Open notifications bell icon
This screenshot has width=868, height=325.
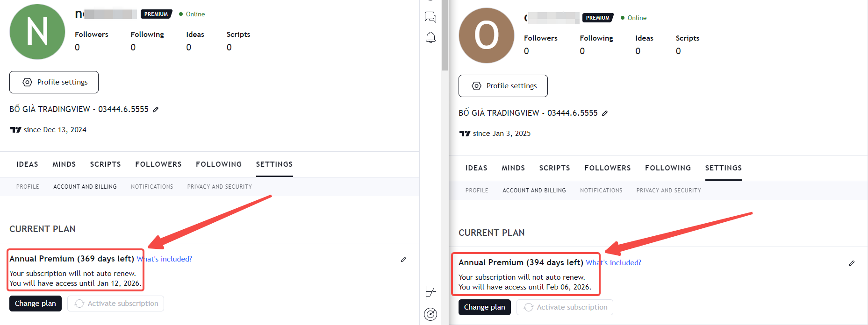click(x=430, y=37)
